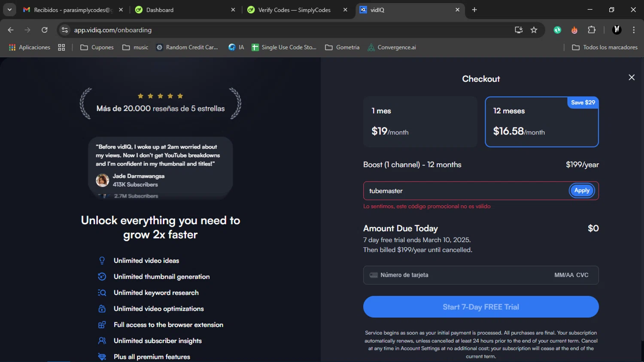Viewport: 644px width, 362px height.
Task: Click Jade Darmawangsa's avatar in the testimonial
Action: (102, 180)
